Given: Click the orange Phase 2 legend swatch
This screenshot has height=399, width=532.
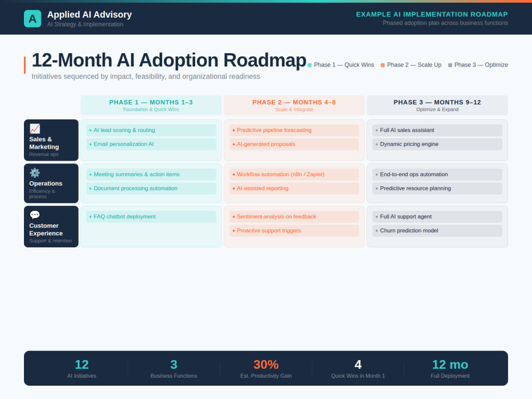Looking at the screenshot, I should click(383, 65).
